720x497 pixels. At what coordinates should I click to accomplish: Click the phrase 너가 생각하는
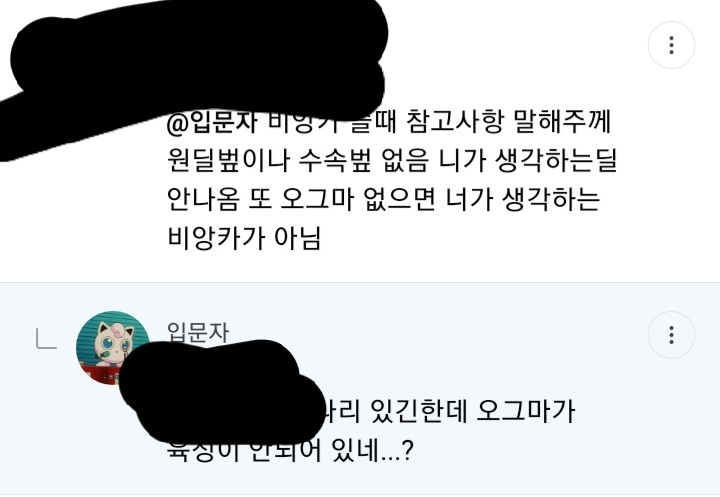[x=523, y=199]
